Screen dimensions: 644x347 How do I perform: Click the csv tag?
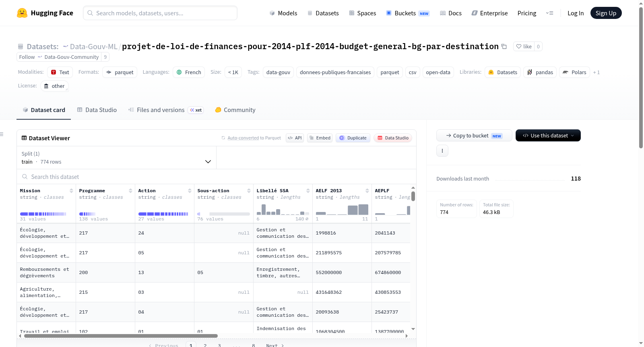[x=413, y=72]
